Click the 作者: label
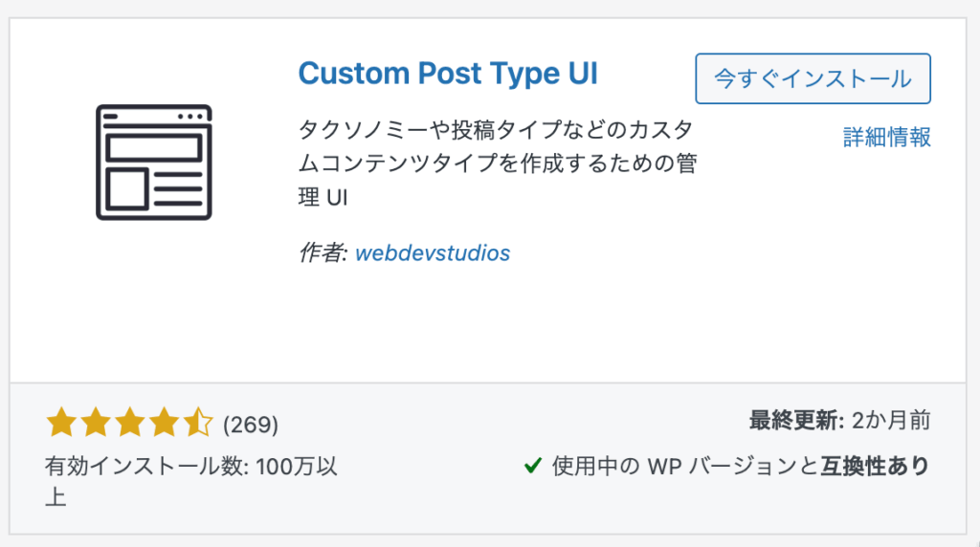Viewport: 980px width, 547px height. [323, 252]
